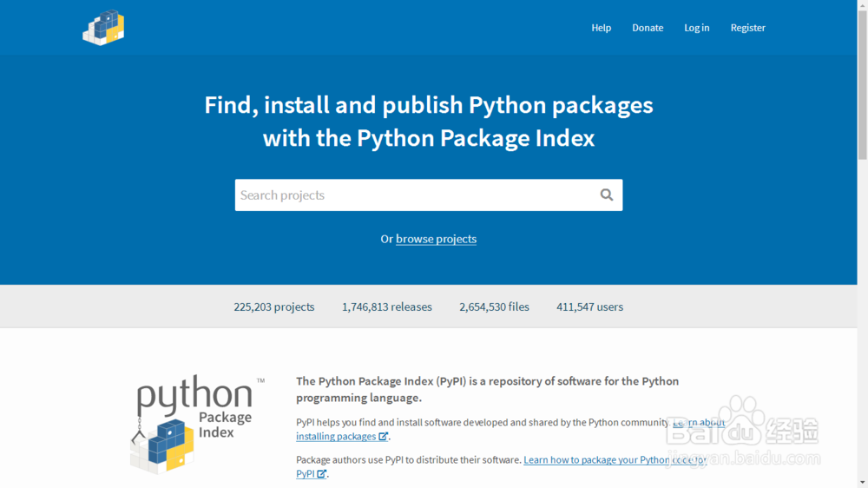Click external-link icon beside 'installing packages'

click(x=384, y=437)
